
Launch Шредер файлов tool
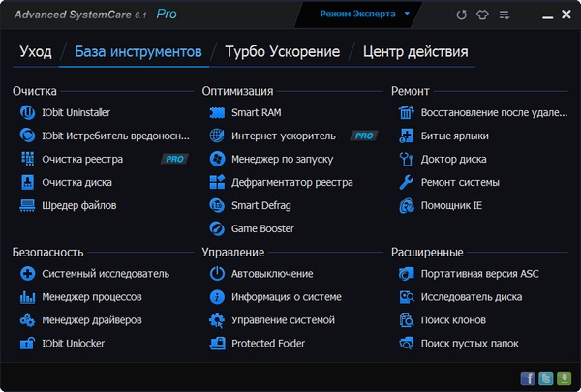point(79,205)
